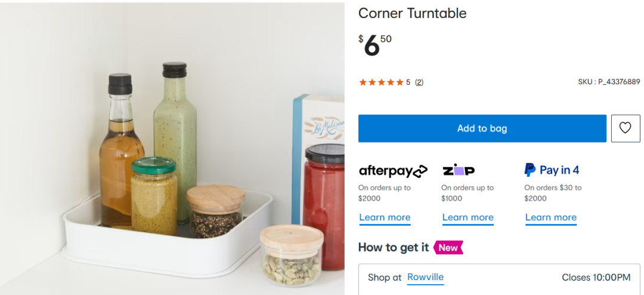
Task: Open Learn more under Pay in 4
Action: tap(550, 217)
